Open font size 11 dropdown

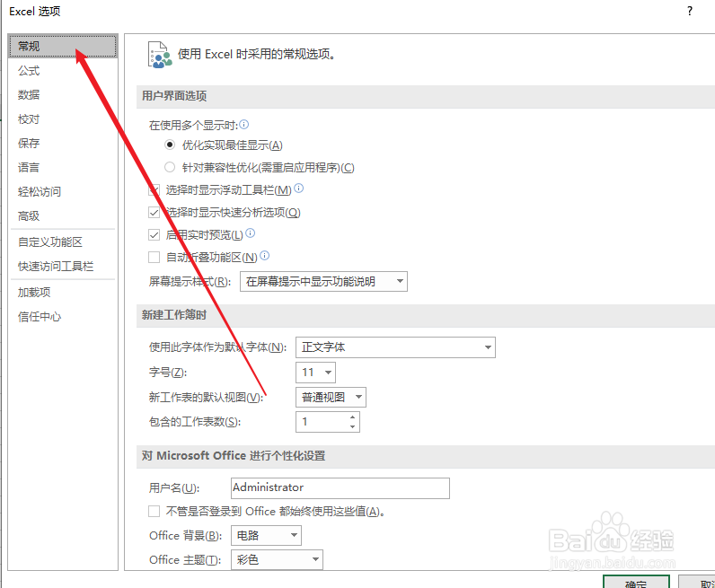pyautogui.click(x=315, y=373)
